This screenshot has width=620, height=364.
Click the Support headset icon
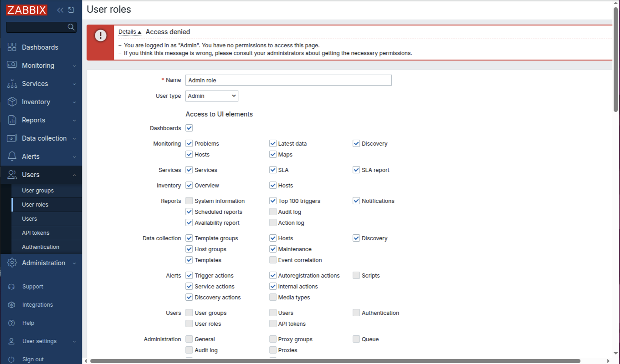[12, 287]
